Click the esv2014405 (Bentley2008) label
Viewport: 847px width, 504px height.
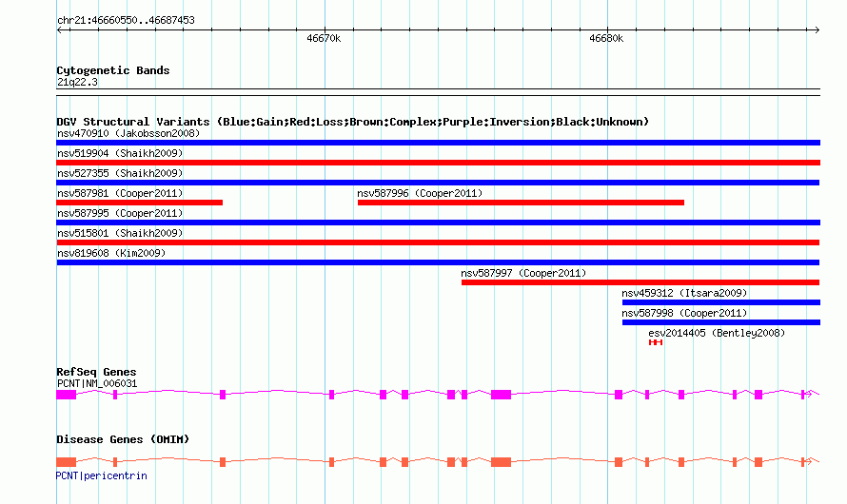tap(717, 333)
